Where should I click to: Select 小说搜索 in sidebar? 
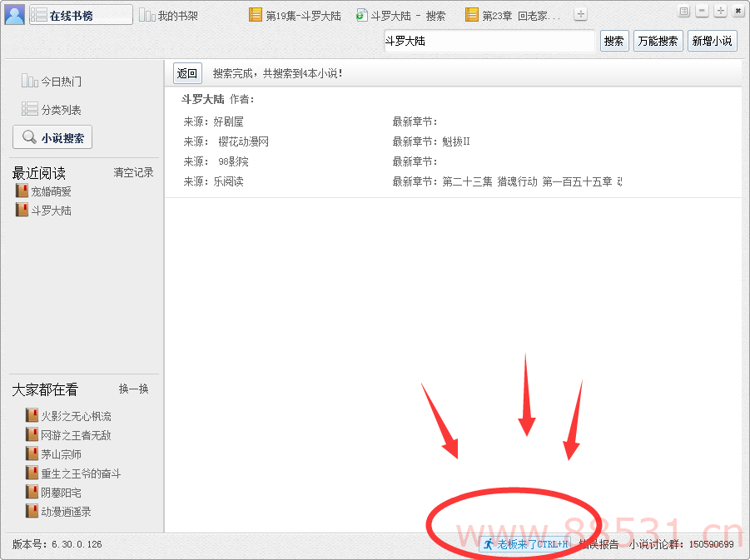(x=52, y=137)
